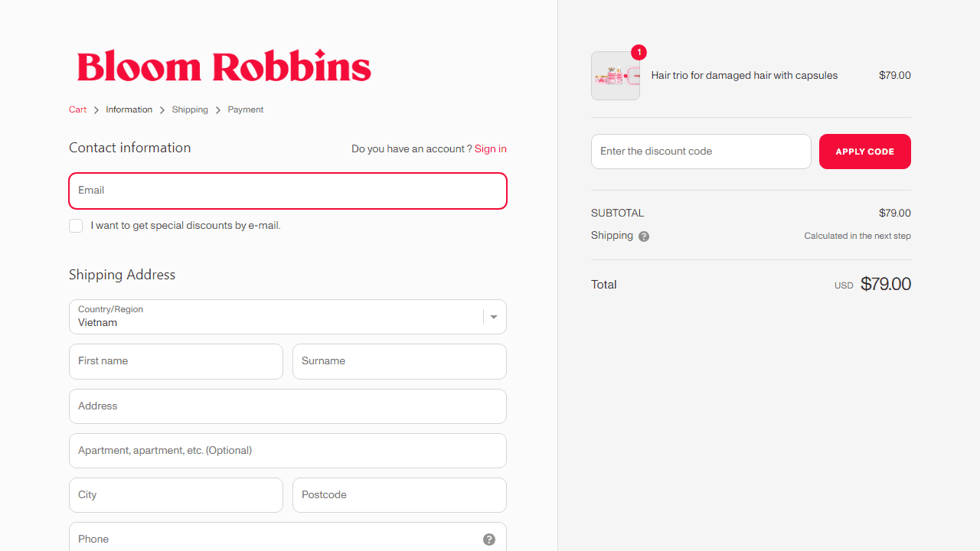Image resolution: width=980 pixels, height=551 pixels.
Task: Click the 'I want to get special discounts by e-mail.' label
Action: point(186,226)
